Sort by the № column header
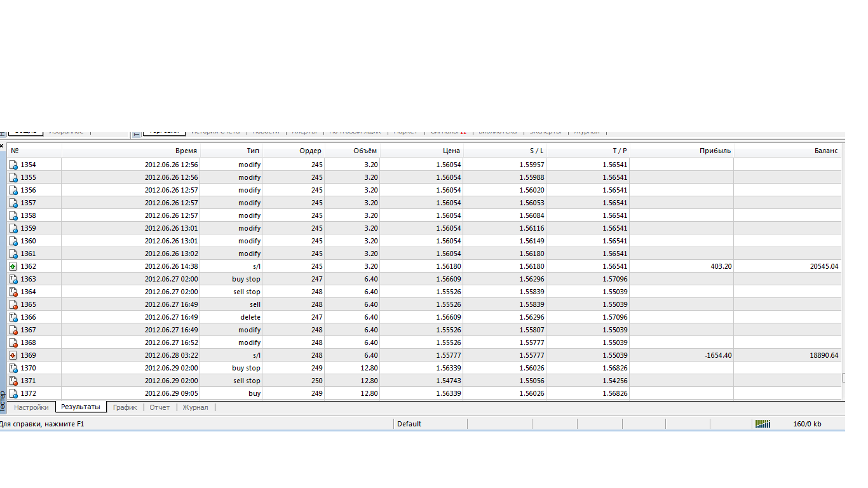Screen dimensions: 868x488 pyautogui.click(x=34, y=151)
